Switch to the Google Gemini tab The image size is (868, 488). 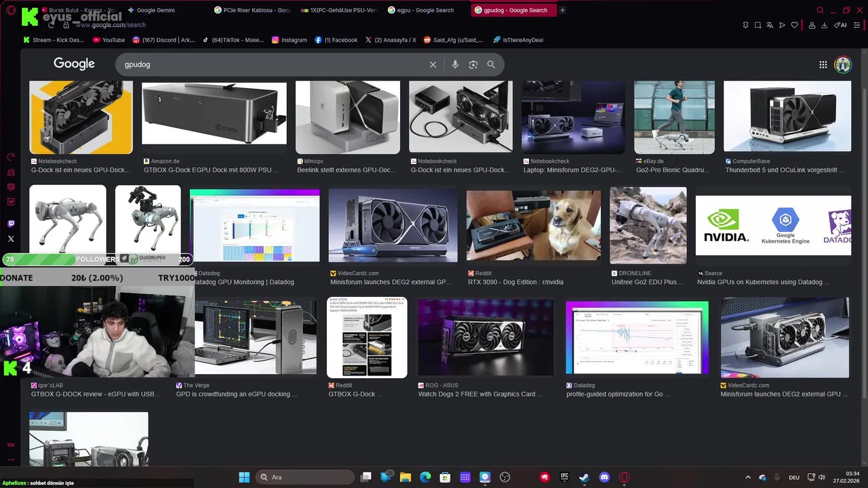165,10
